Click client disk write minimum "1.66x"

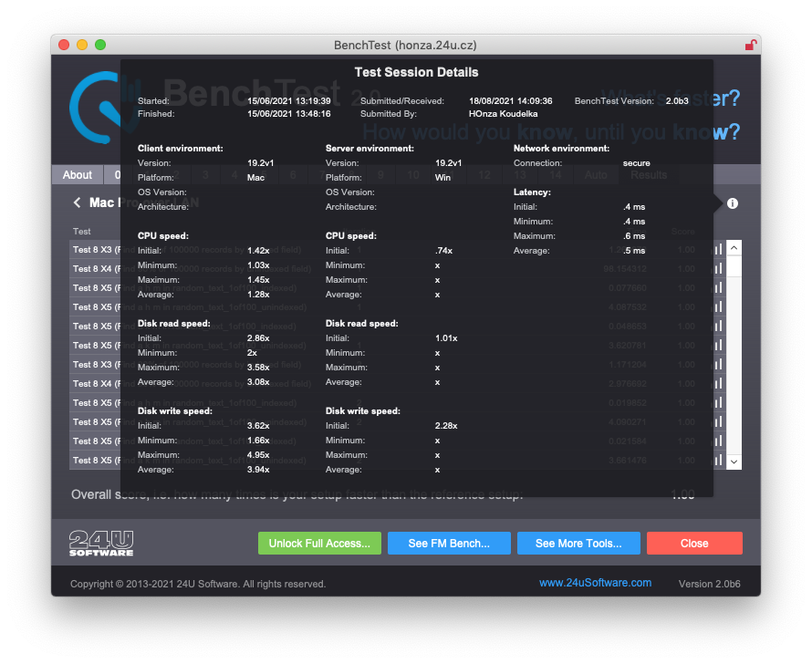pyautogui.click(x=258, y=441)
